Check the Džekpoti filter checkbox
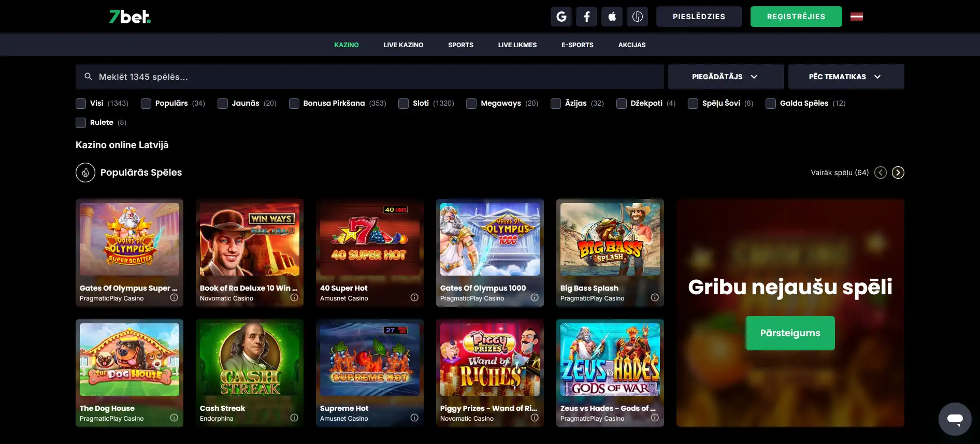Screen dimensions: 980x444 [x=622, y=104]
